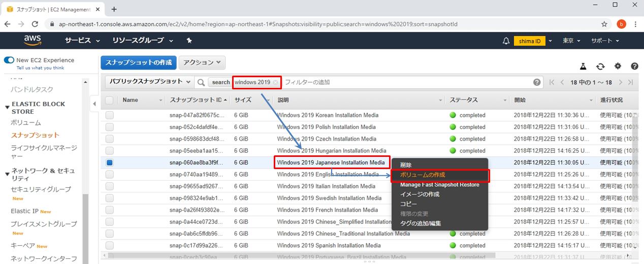
Task: Choose タグの追加/編集 in the context menu
Action: tap(421, 223)
